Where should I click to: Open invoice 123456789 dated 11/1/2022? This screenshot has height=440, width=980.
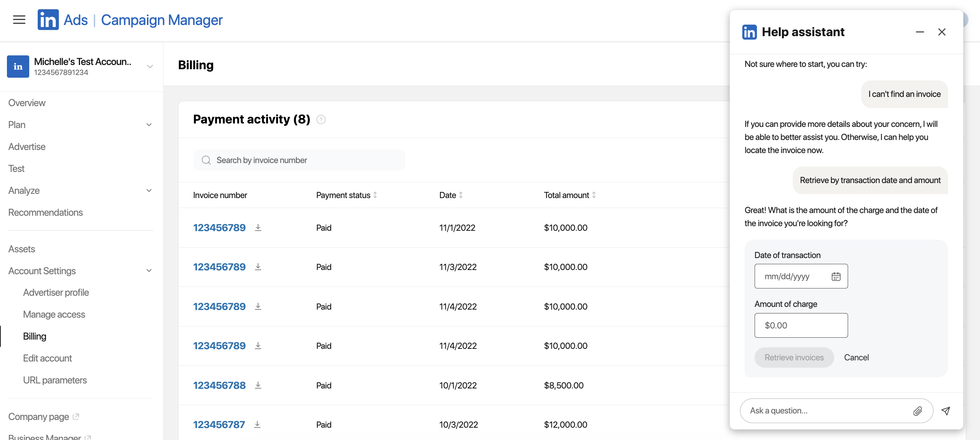click(219, 228)
